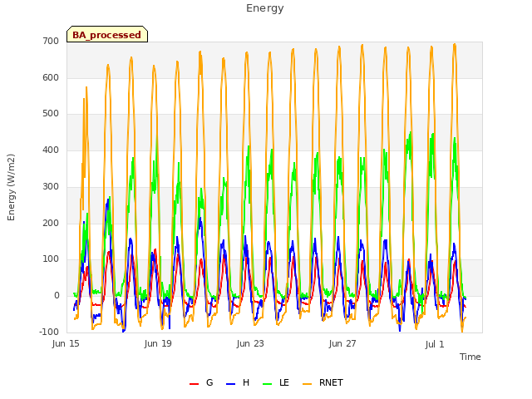Click the 0 y-axis tick label

click(x=57, y=296)
